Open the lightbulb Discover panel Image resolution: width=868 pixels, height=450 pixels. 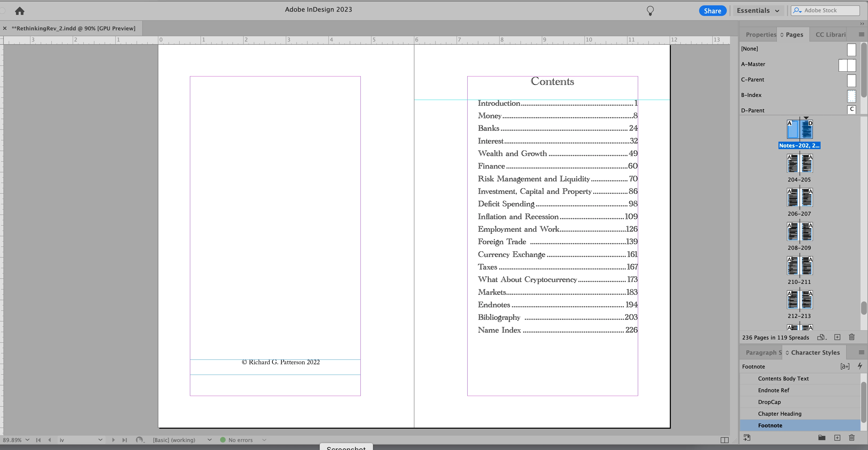point(650,11)
